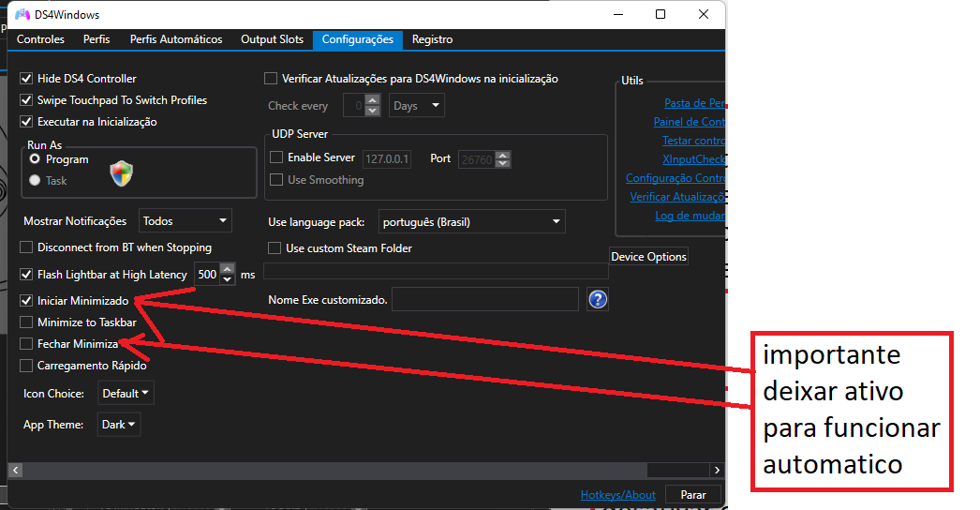This screenshot has width=980, height=510.
Task: Click the UAC shield icon in Run As
Action: click(121, 173)
